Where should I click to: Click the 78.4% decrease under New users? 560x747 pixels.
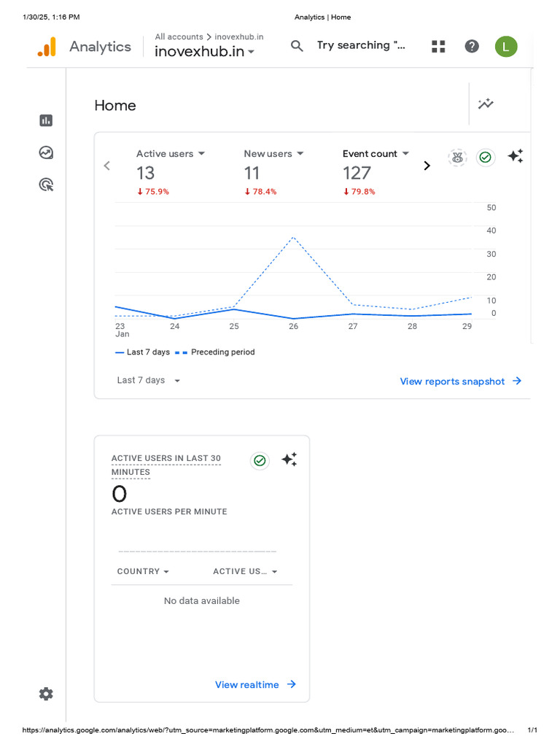coord(260,192)
